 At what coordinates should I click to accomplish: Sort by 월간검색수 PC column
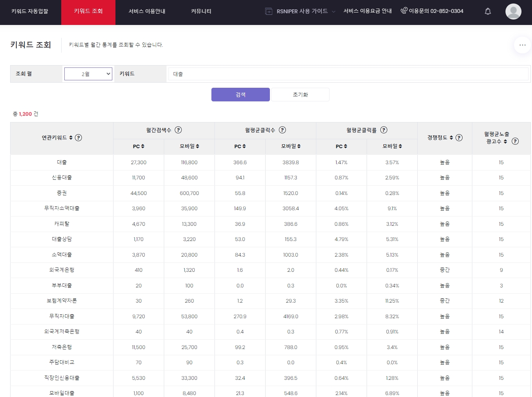pyautogui.click(x=138, y=146)
